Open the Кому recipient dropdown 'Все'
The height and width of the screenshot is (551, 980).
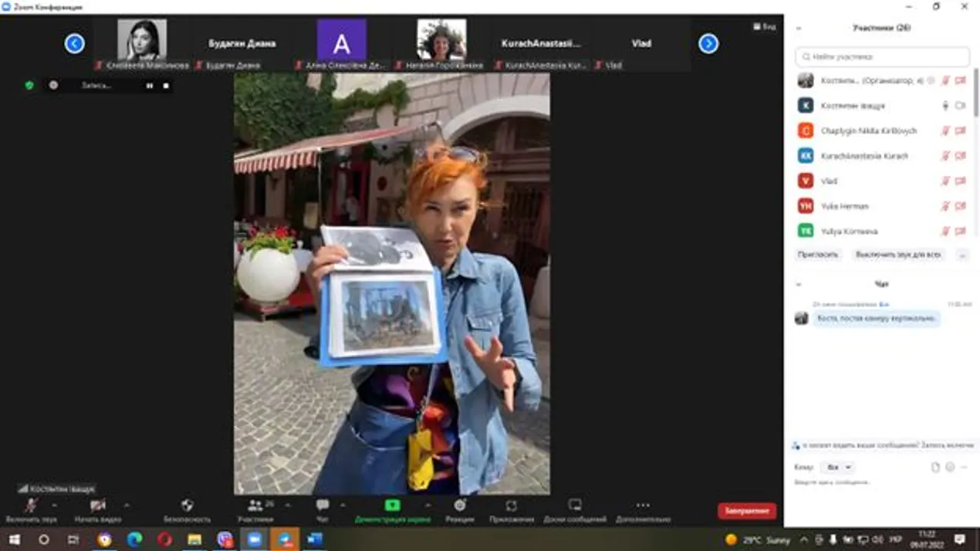(x=836, y=467)
